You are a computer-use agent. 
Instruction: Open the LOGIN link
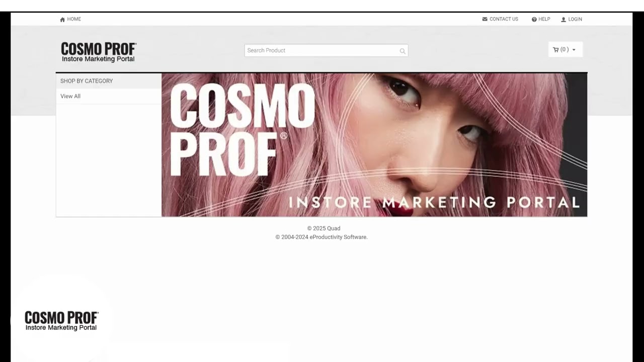pyautogui.click(x=575, y=19)
